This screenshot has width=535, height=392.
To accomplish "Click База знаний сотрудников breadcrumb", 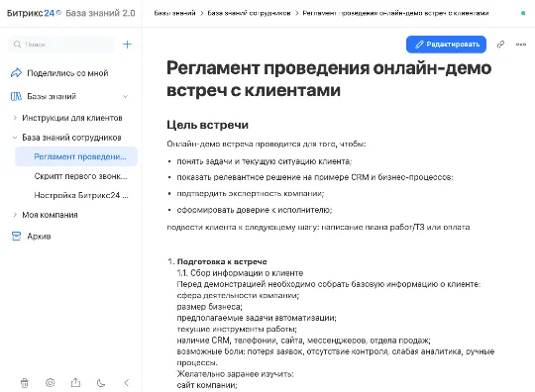I will 249,13.
